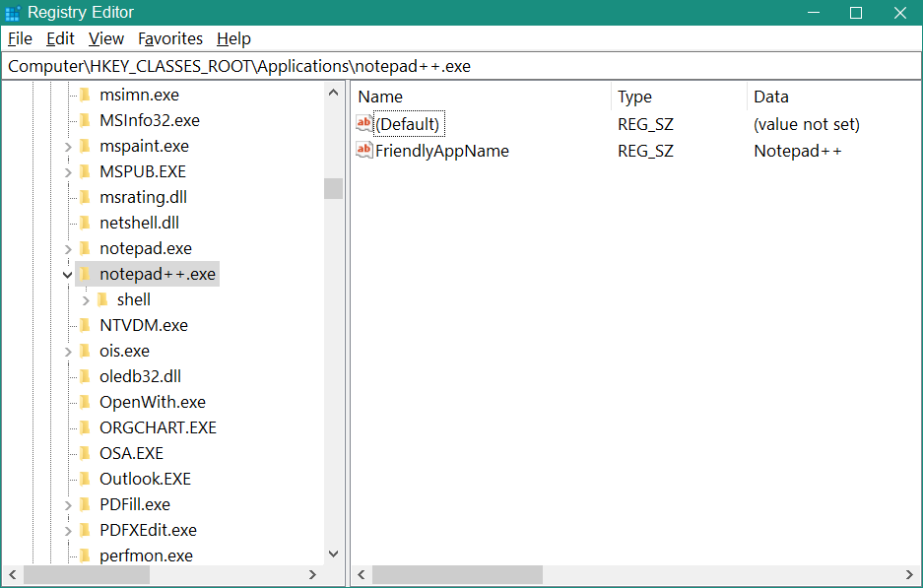Open the Favorites menu
The width and height of the screenshot is (923, 588).
coord(169,38)
